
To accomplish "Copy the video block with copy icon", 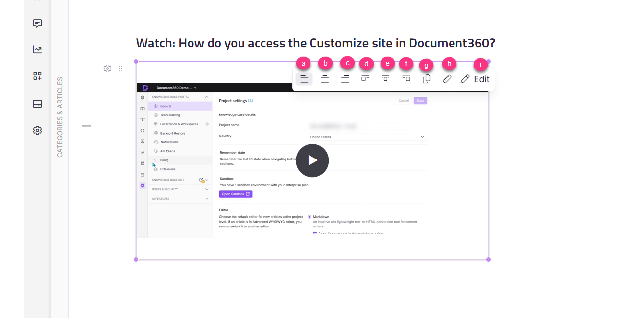I will [427, 79].
